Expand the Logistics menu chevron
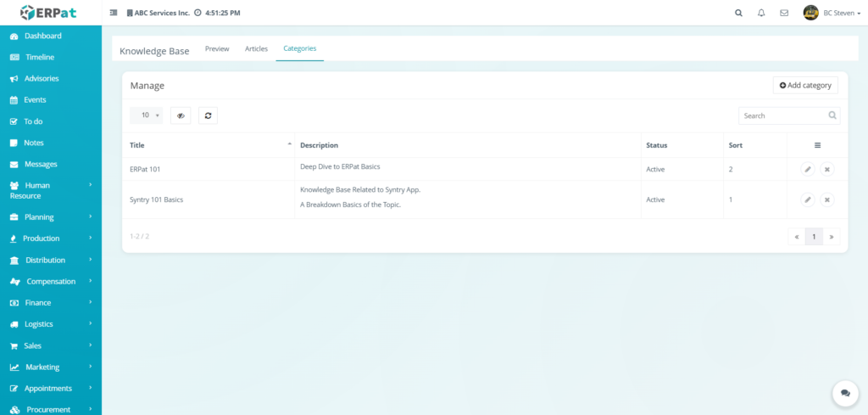Viewport: 868px width, 415px height. (90, 323)
